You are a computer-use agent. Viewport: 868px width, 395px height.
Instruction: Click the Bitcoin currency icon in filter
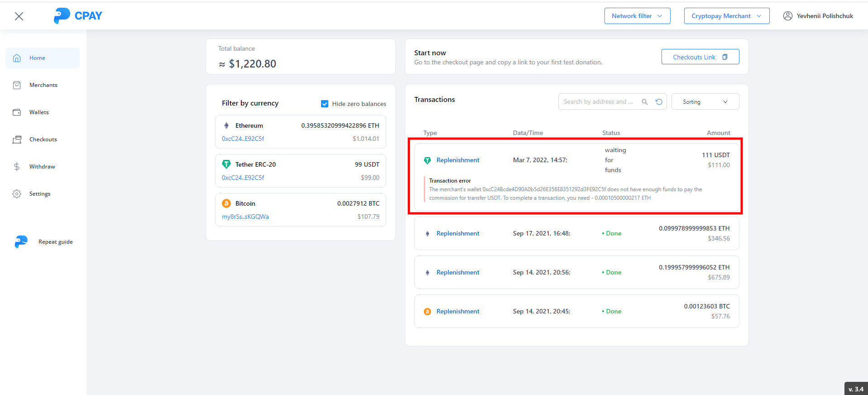click(226, 203)
